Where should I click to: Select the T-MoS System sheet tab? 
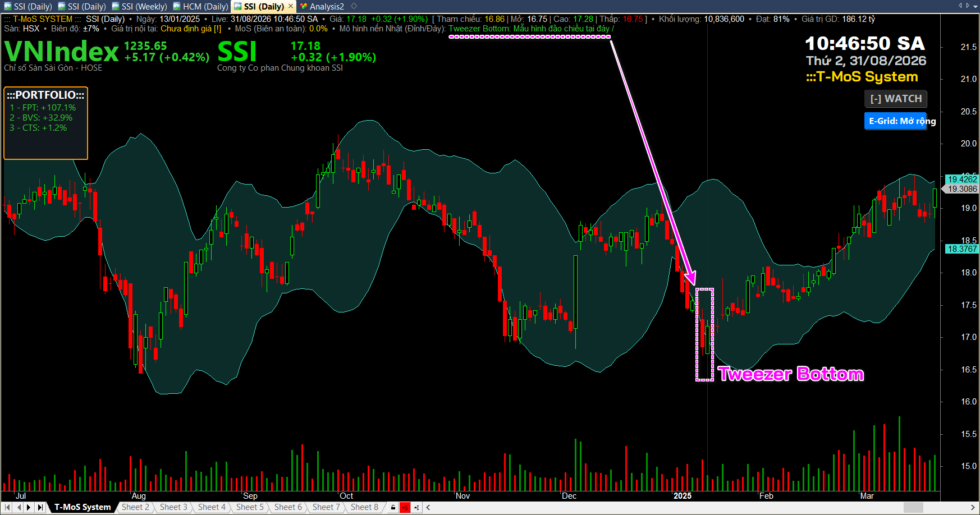coord(83,507)
